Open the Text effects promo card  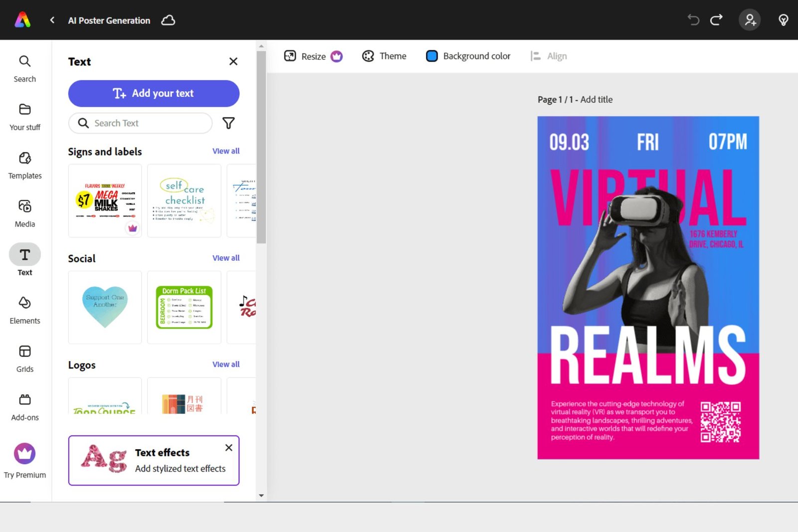[x=154, y=460]
